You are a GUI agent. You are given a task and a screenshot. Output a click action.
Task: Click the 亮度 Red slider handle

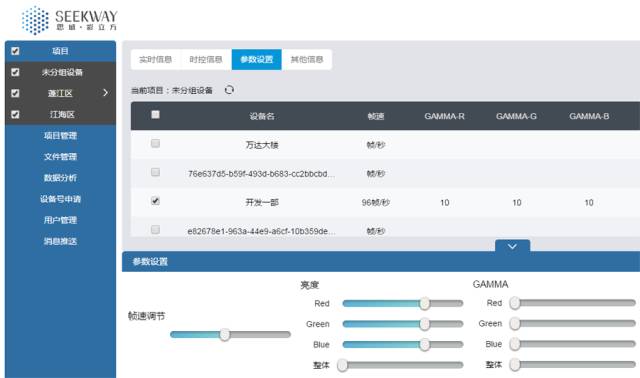tap(424, 303)
